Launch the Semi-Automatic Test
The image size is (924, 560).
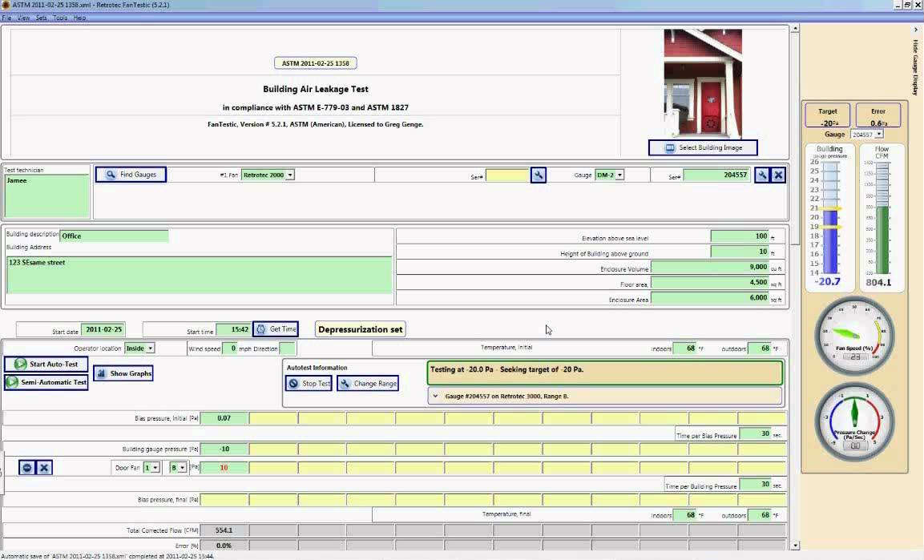pos(46,382)
